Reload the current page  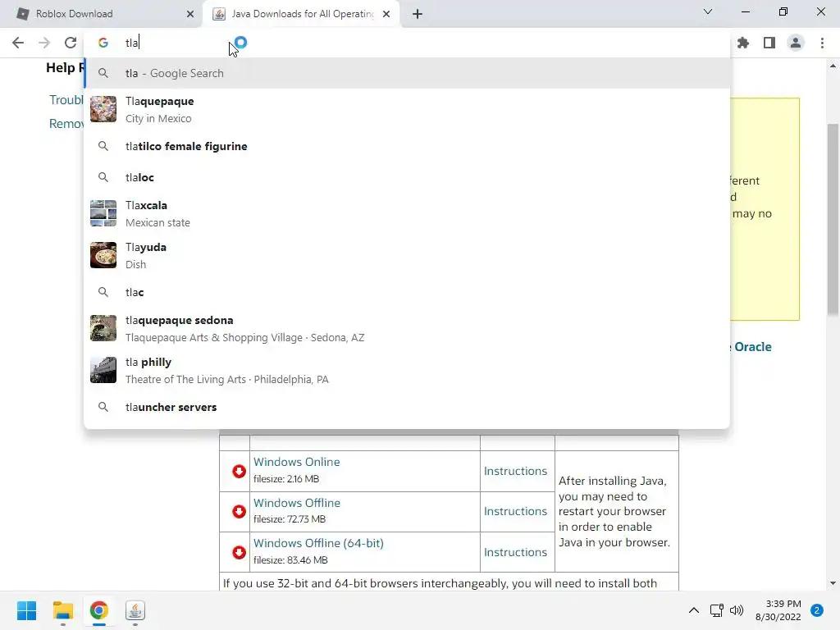point(71,43)
